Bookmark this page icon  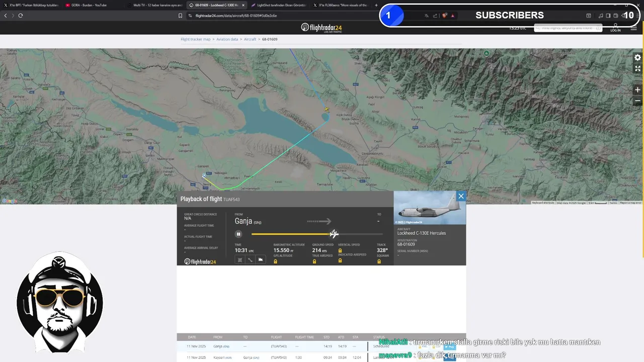(180, 16)
